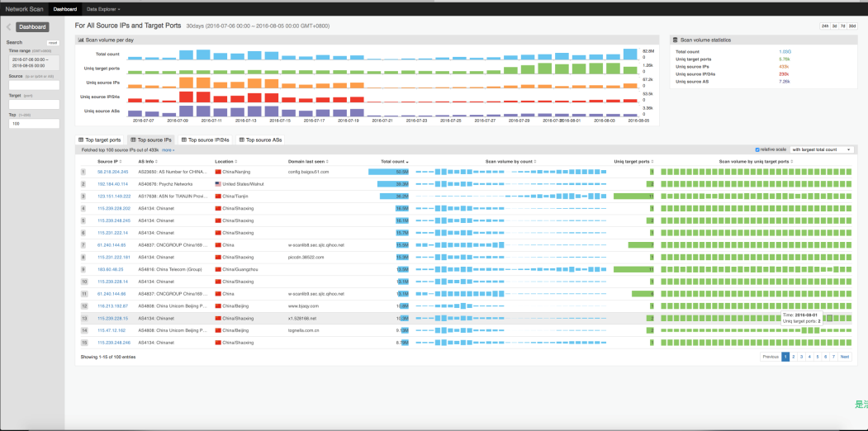
Task: Sort by the Source IP column sort arrows
Action: pyautogui.click(x=121, y=161)
